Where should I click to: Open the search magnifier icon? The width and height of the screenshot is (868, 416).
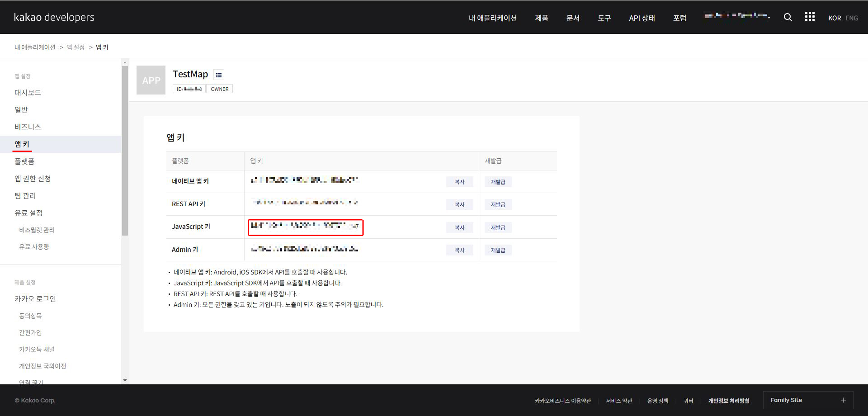click(788, 17)
